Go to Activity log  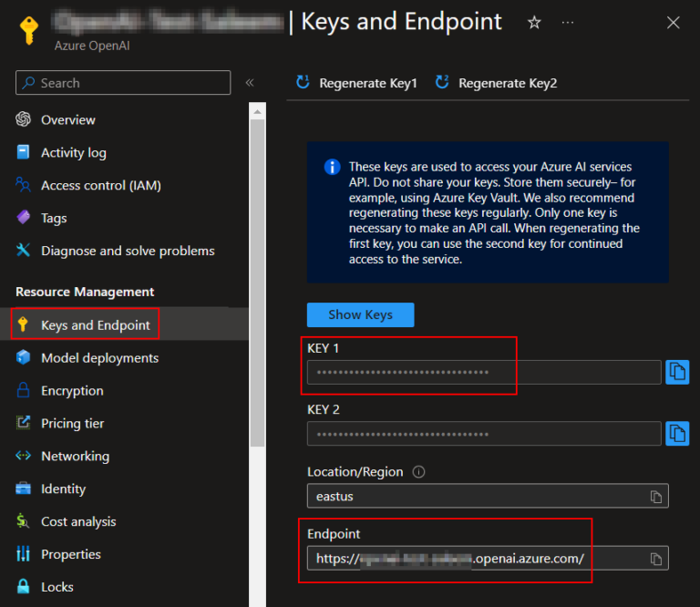(73, 152)
